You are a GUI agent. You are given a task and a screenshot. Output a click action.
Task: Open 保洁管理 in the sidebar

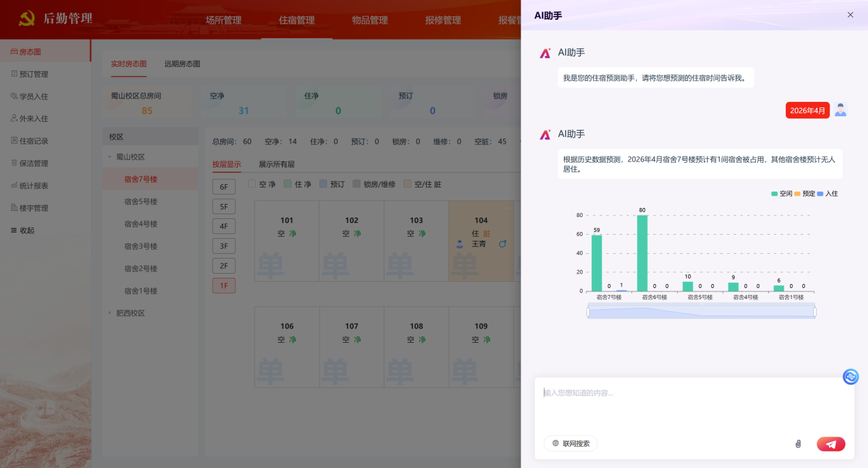tap(34, 164)
